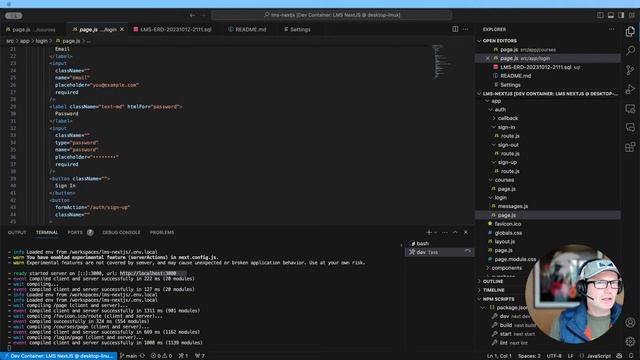Expand the components folder
Viewport: 640px width, 360px height.
(507, 268)
